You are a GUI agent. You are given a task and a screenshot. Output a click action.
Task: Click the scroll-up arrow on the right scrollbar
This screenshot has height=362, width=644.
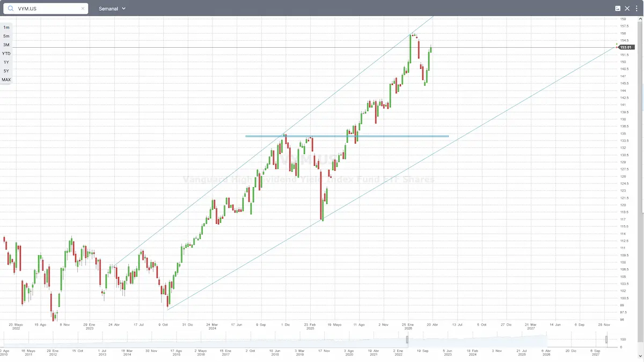(641, 19)
